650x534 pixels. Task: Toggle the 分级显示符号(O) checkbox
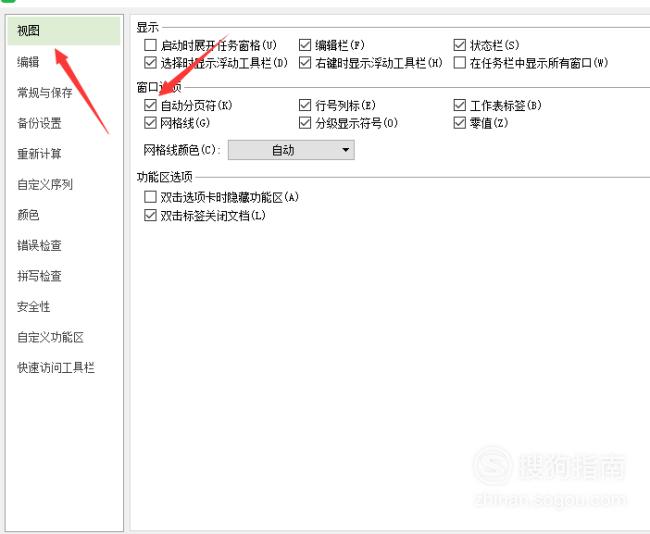point(305,123)
